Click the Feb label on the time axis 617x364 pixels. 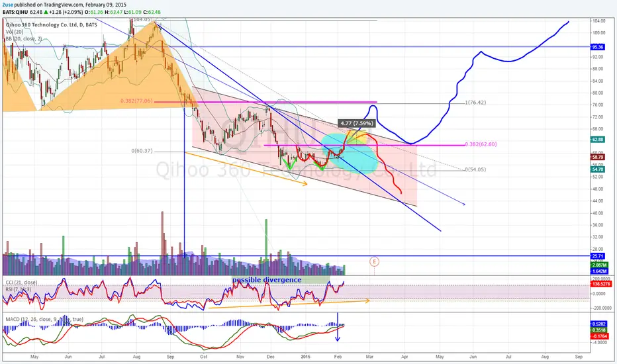(x=338, y=357)
